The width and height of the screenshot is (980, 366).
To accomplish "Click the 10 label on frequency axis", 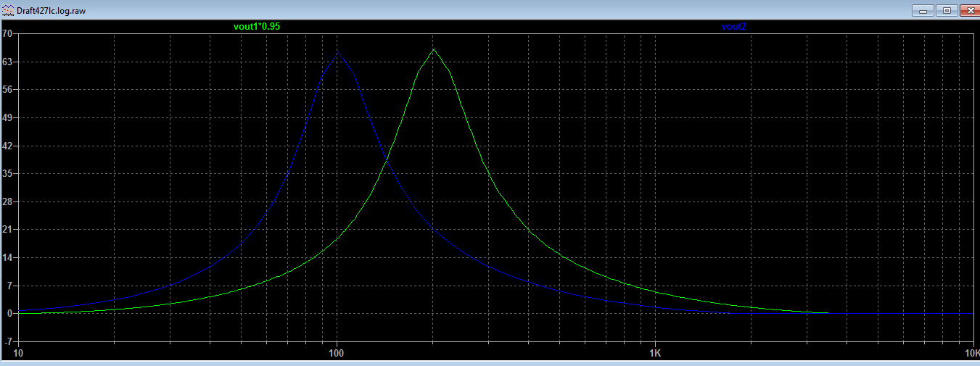I will [x=19, y=353].
